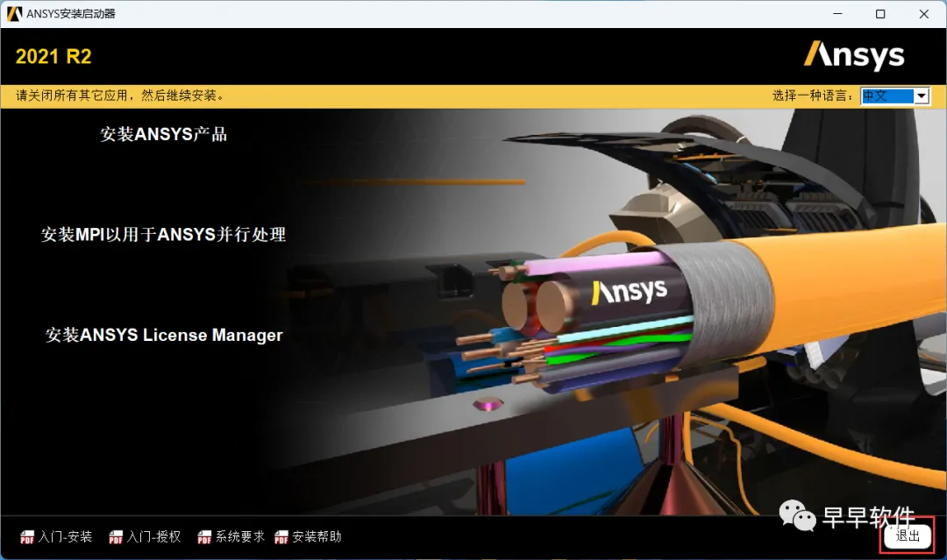This screenshot has height=560, width=947.
Task: Maximize the ANSYS安装启动器 window
Action: [x=880, y=14]
